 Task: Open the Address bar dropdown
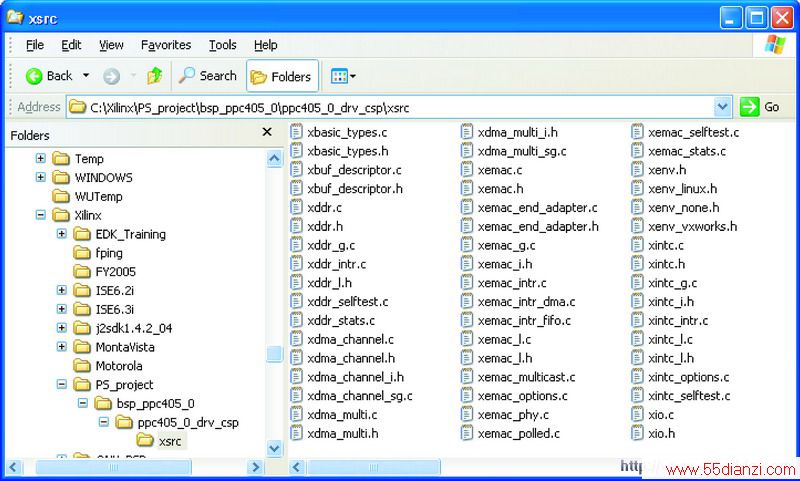(722, 107)
